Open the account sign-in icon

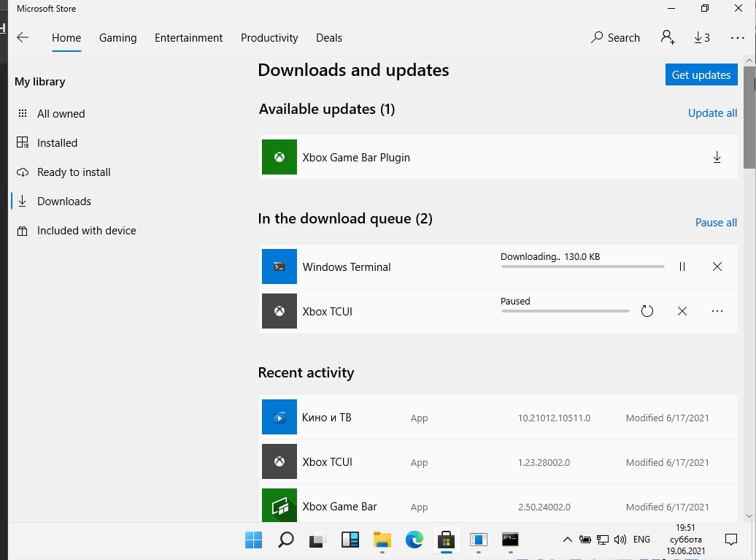[x=667, y=38]
